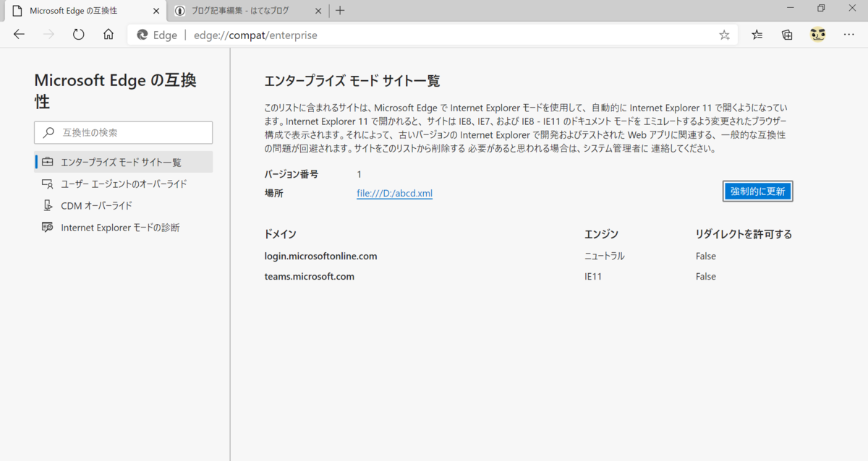Click ニュートラル engine value

[604, 256]
